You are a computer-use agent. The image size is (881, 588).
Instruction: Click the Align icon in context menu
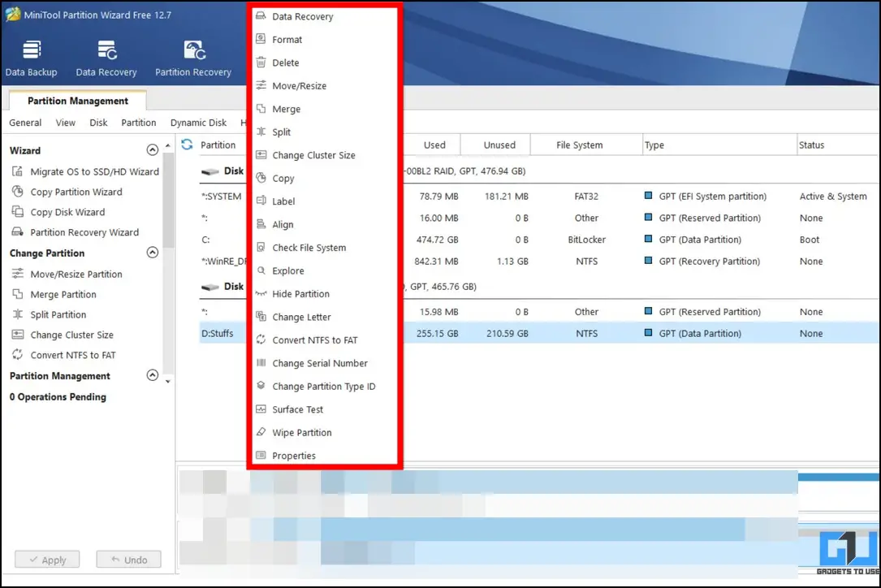[x=261, y=223]
